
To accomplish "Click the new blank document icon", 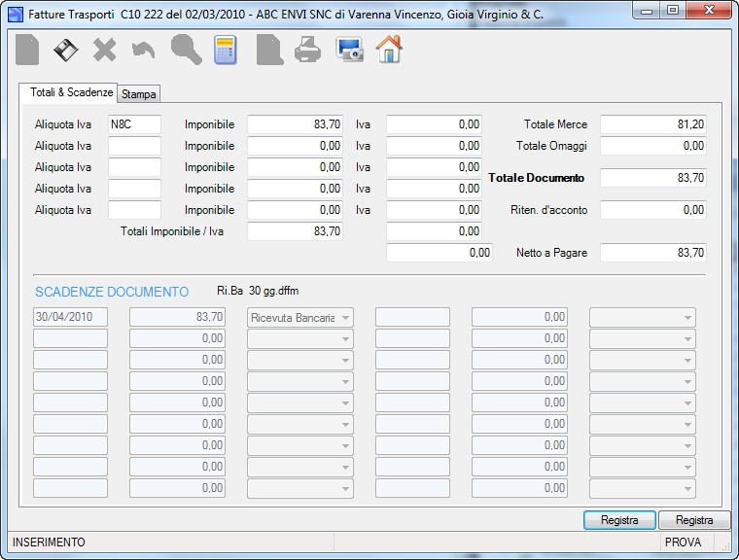I will coord(27,50).
